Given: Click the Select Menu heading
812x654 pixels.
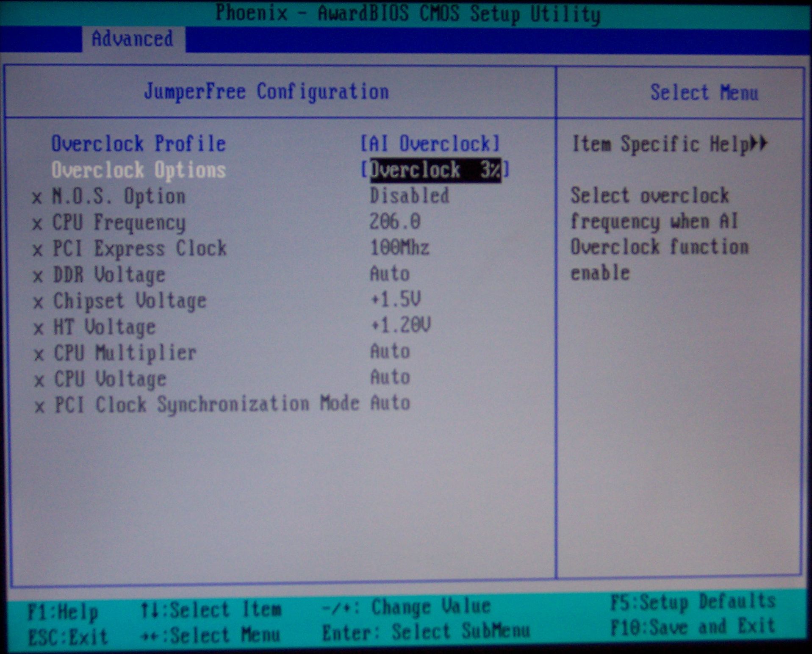Looking at the screenshot, I should click(704, 93).
